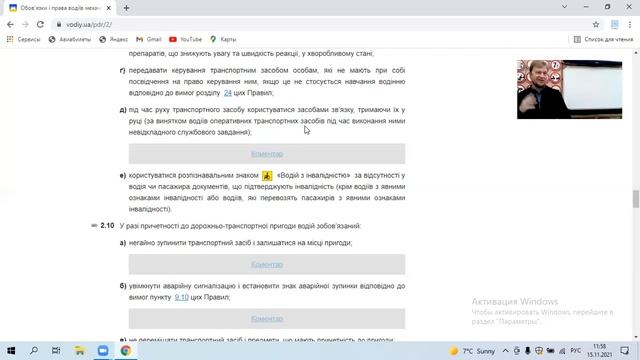The width and height of the screenshot is (640, 360).
Task: Go forward in browser history
Action: pyautogui.click(x=25, y=24)
